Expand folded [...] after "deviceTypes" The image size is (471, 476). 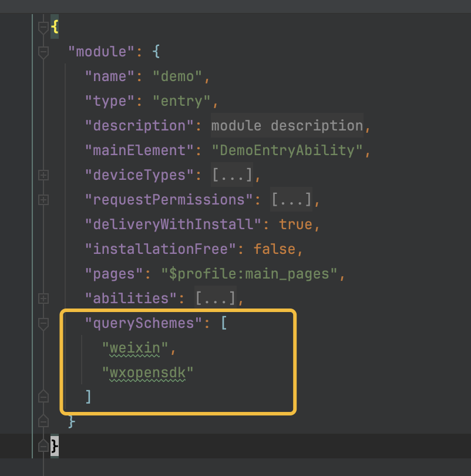pyautogui.click(x=232, y=175)
